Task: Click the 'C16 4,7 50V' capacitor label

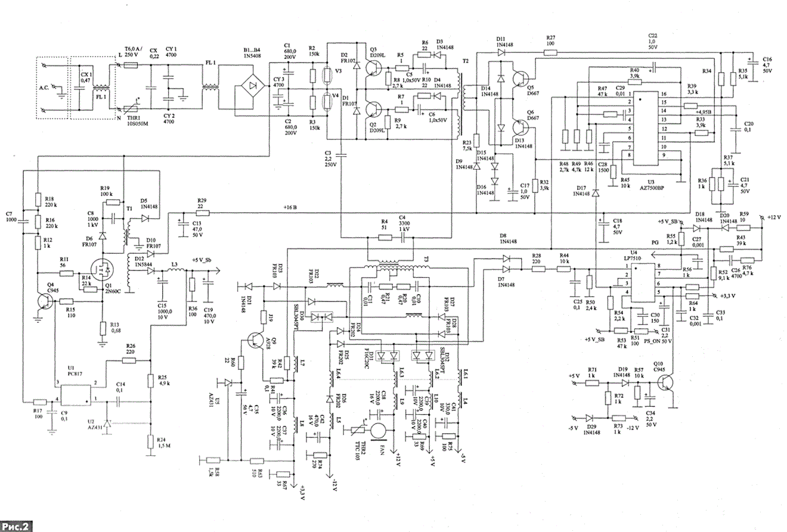Action: 767,65
